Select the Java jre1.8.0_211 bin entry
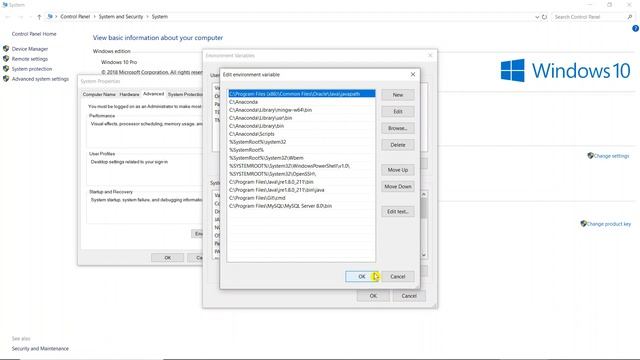Screen dimensions: 640x360 coord(302,182)
